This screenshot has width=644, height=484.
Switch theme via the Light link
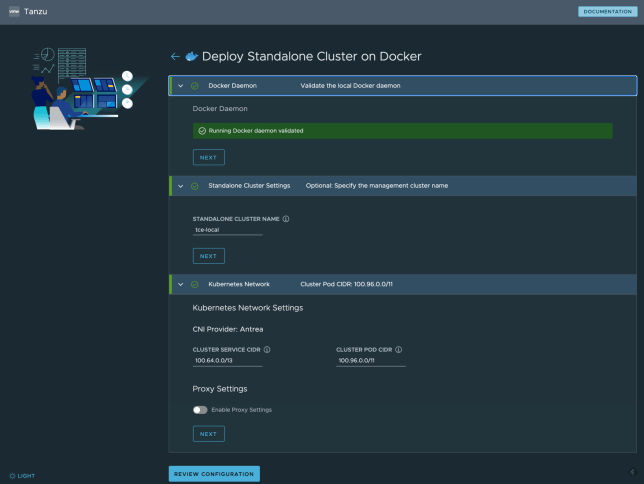(x=26, y=476)
